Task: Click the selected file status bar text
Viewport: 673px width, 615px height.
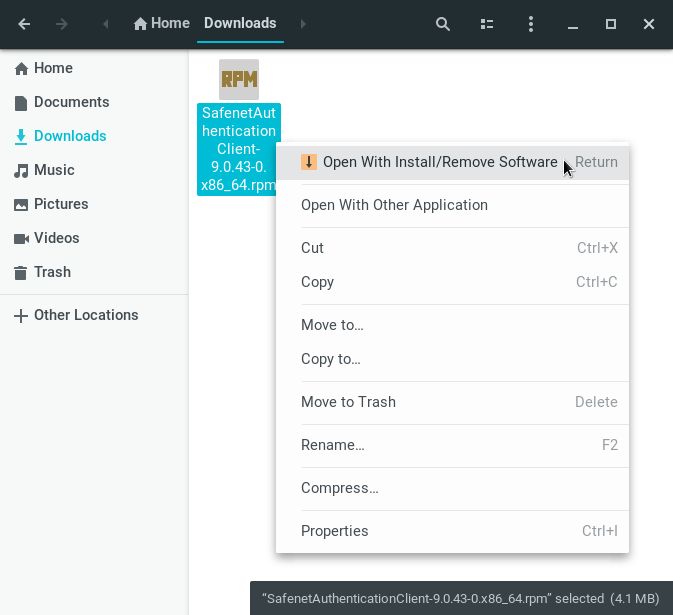Action: point(461,598)
